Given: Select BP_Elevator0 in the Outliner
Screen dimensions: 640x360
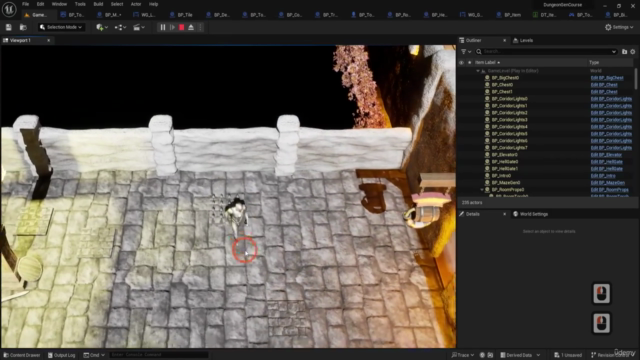Looking at the screenshot, I should coord(504,155).
